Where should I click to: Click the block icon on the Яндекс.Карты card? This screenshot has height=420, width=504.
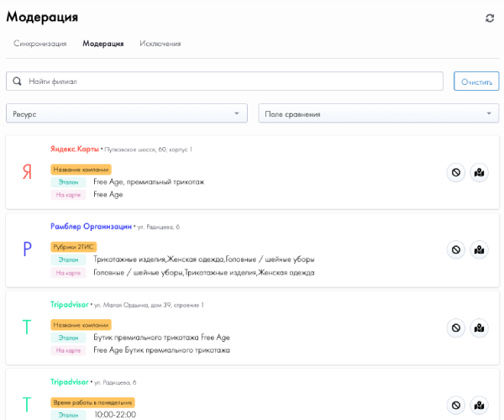pos(456,172)
